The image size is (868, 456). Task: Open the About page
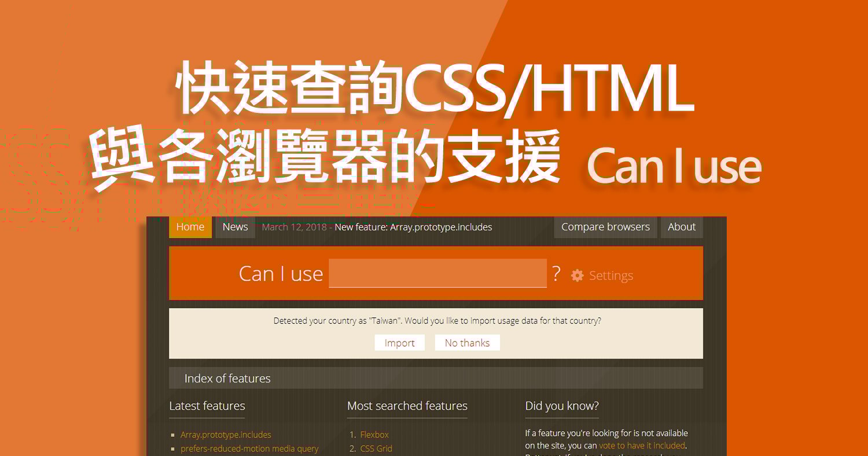coord(682,227)
